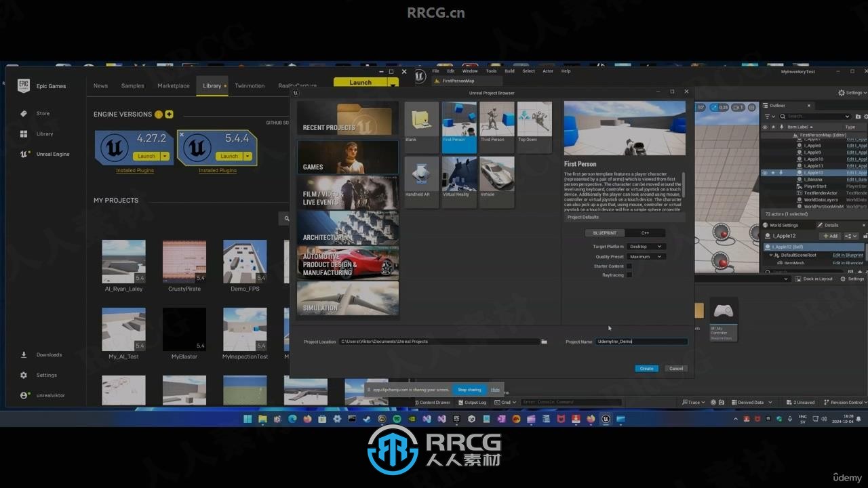Open Window menu in Unreal Editor
This screenshot has width=868, height=488.
point(470,71)
